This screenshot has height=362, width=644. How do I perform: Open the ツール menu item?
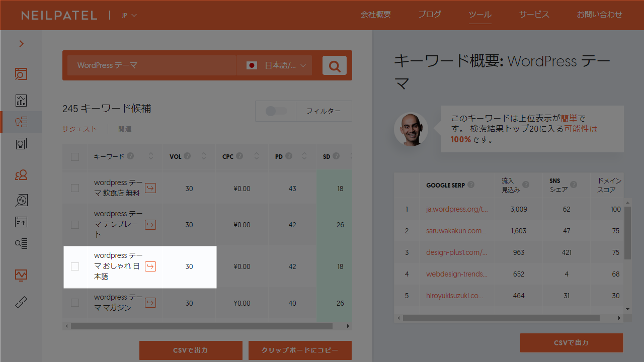[x=480, y=15]
